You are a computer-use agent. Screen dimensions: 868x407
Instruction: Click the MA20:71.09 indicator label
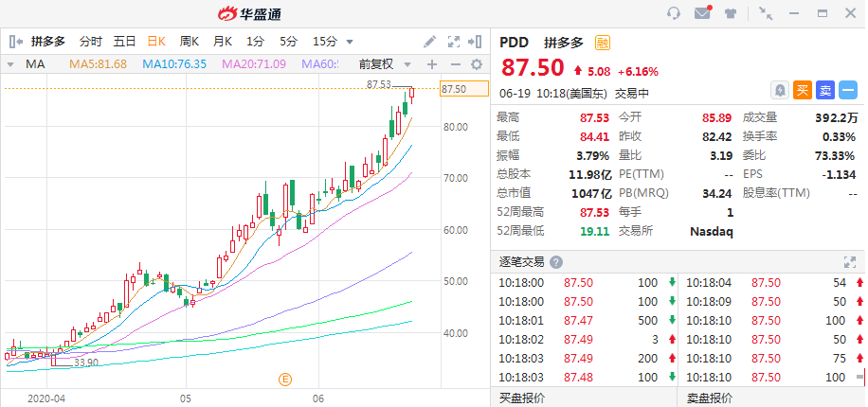[x=254, y=64]
